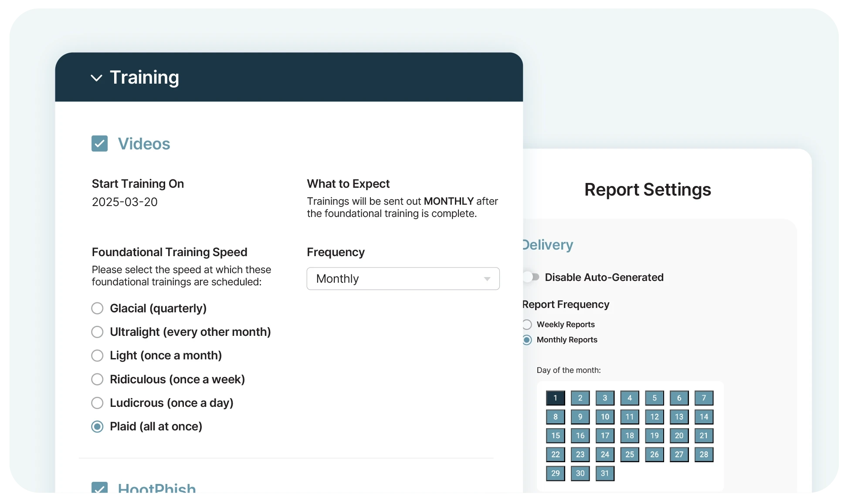
Task: Pick day 6 of the month
Action: (679, 398)
